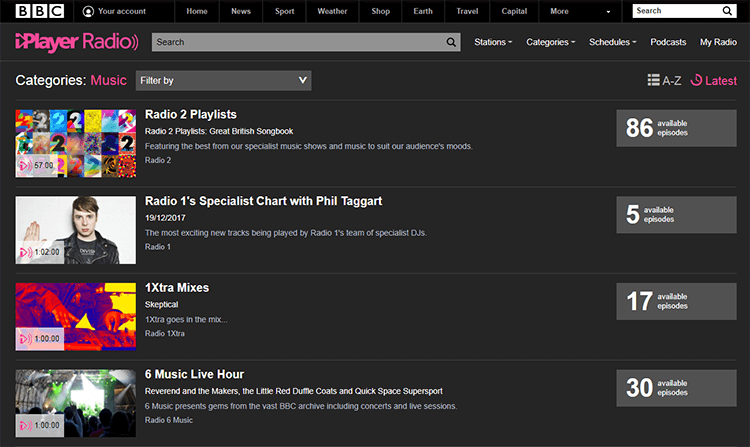Click the 5 available episodes button
This screenshot has height=447, width=750.
pyautogui.click(x=676, y=215)
